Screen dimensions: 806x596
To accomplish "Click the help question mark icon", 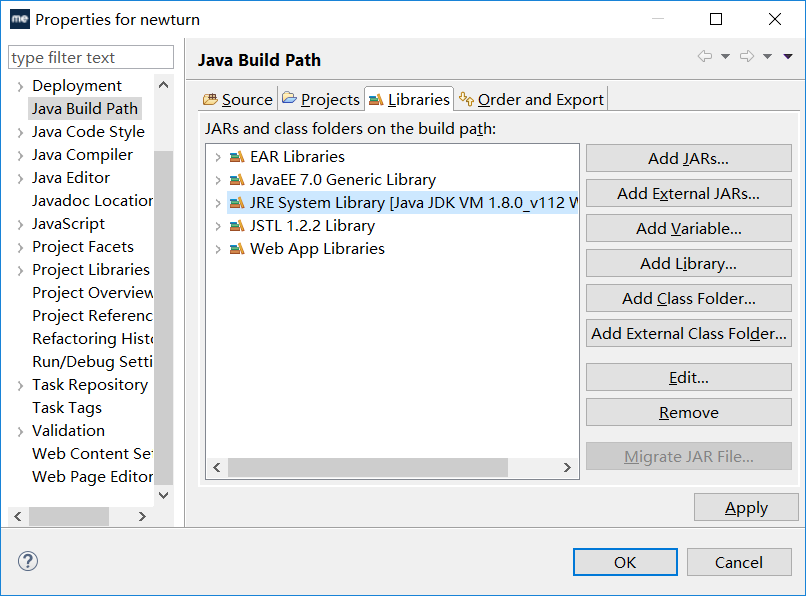I will (27, 562).
